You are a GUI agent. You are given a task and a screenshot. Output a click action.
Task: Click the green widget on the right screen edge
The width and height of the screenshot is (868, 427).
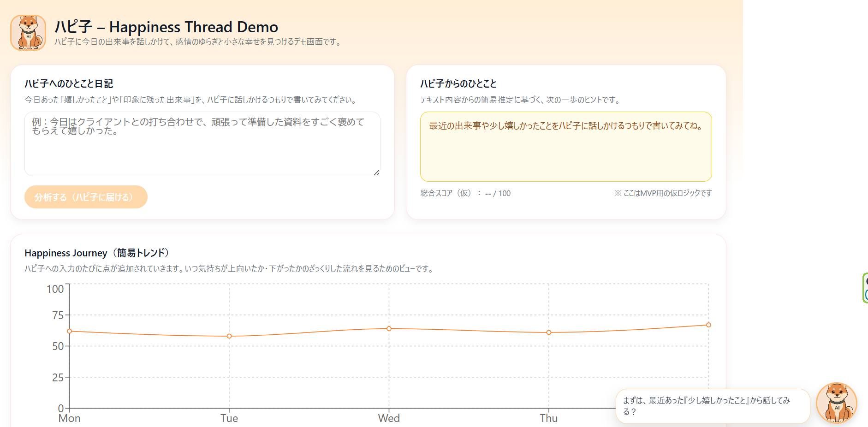865,288
